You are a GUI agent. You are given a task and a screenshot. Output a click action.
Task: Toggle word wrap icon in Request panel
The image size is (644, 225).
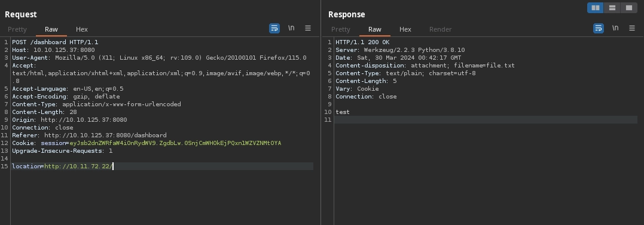tap(274, 28)
